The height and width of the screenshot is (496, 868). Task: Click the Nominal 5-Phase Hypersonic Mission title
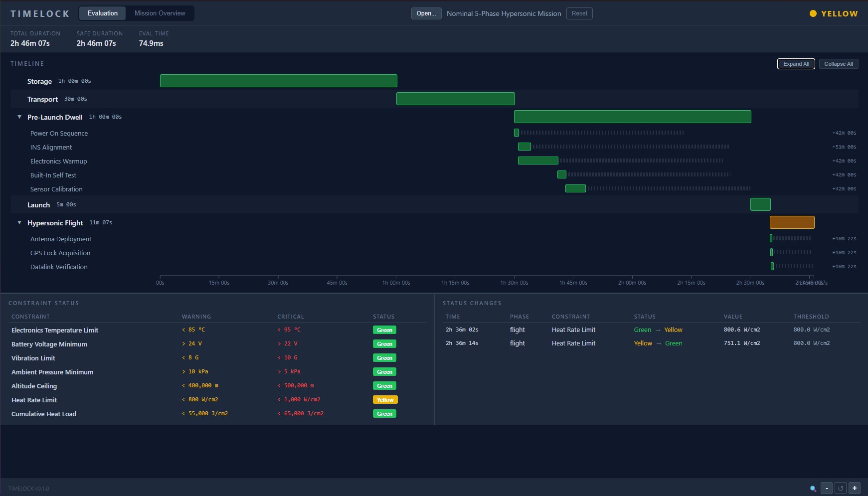click(x=504, y=13)
